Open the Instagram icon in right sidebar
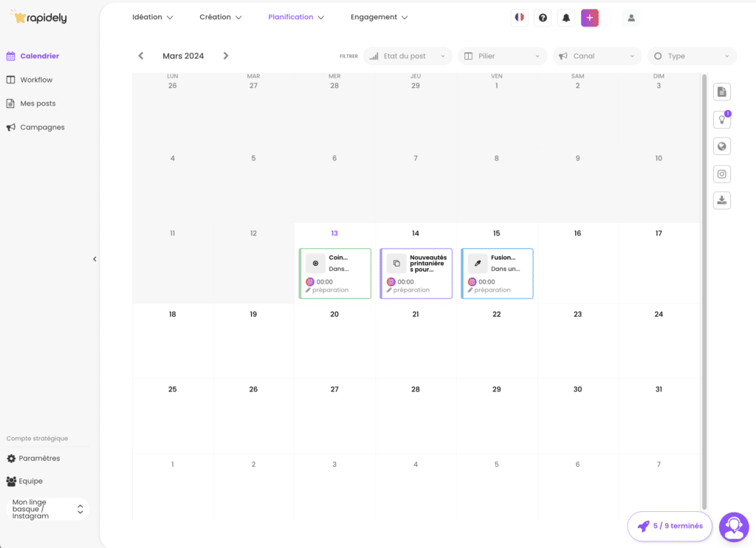756x548 pixels. 721,174
